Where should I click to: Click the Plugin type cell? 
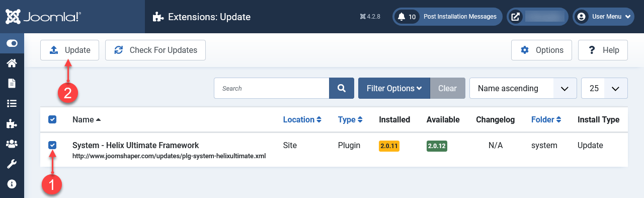click(x=349, y=146)
